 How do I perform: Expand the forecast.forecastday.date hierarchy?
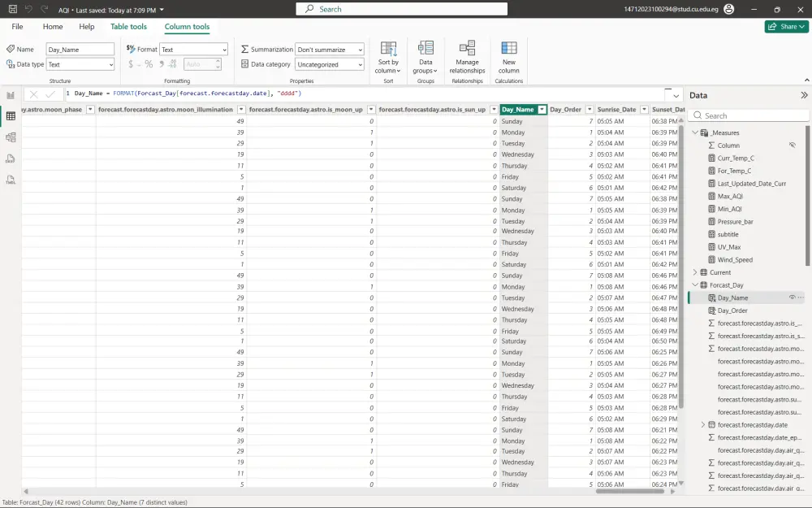pyautogui.click(x=703, y=424)
